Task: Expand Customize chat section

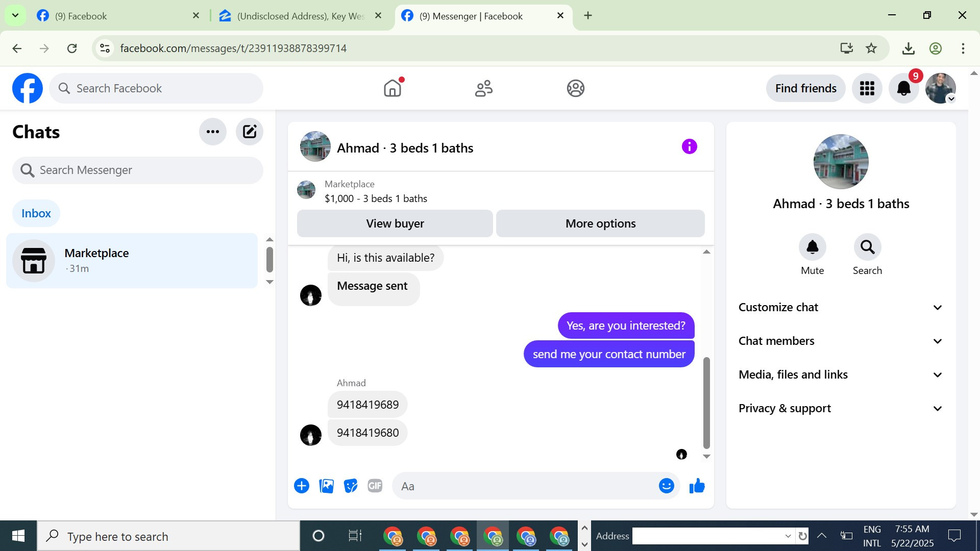Action: 841,307
